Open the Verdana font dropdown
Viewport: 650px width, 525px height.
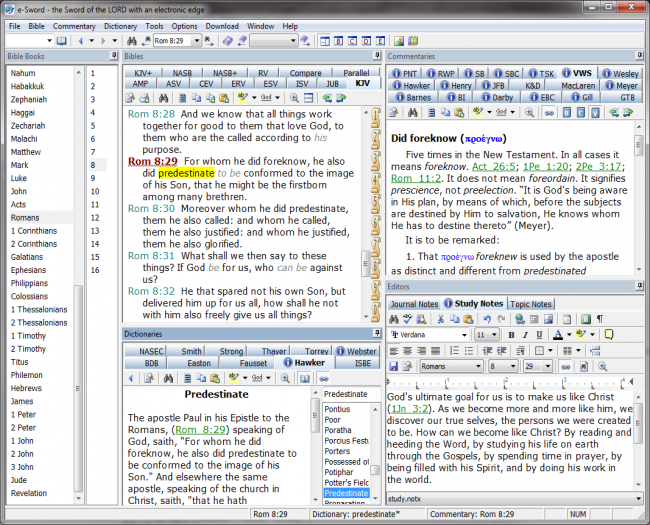click(x=464, y=335)
